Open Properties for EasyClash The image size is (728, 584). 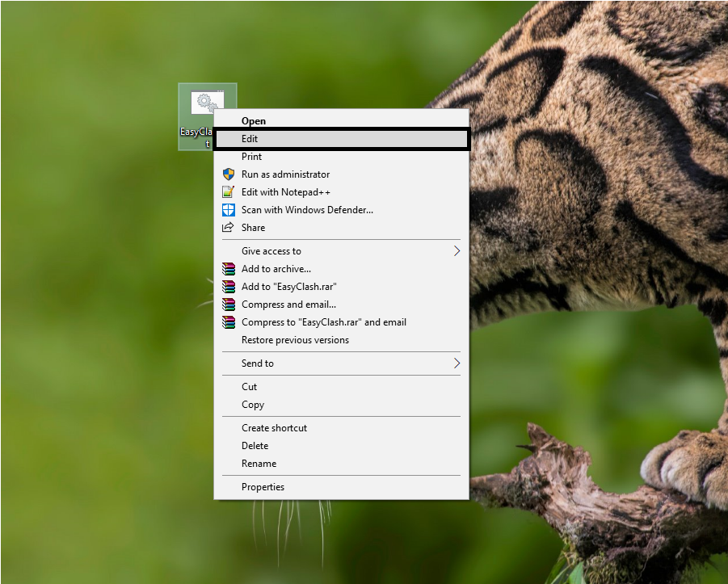click(263, 486)
